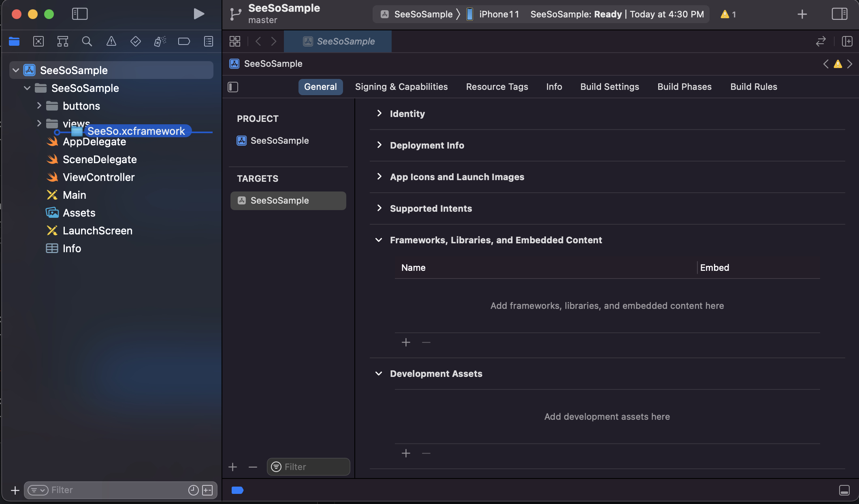This screenshot has width=859, height=504.
Task: Open ViewController swift file
Action: click(x=98, y=177)
